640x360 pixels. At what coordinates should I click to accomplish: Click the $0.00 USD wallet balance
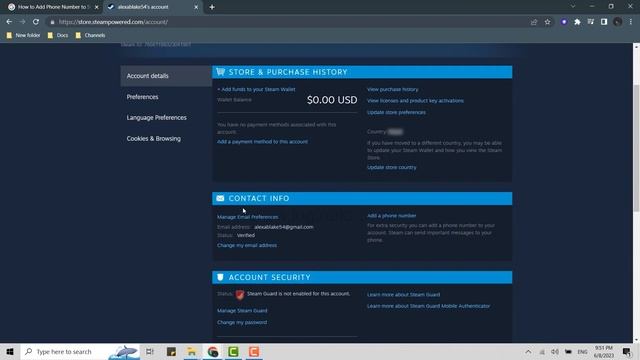[x=332, y=100]
